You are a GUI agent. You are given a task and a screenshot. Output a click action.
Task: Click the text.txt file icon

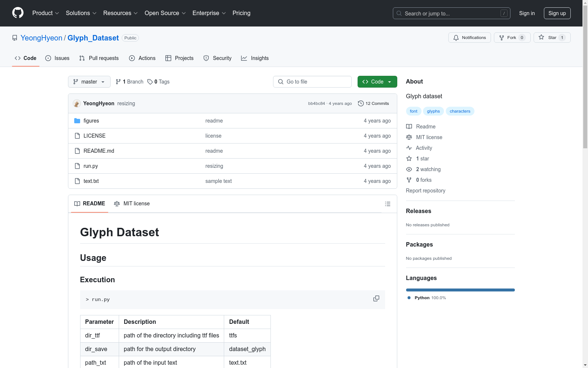[77, 181]
